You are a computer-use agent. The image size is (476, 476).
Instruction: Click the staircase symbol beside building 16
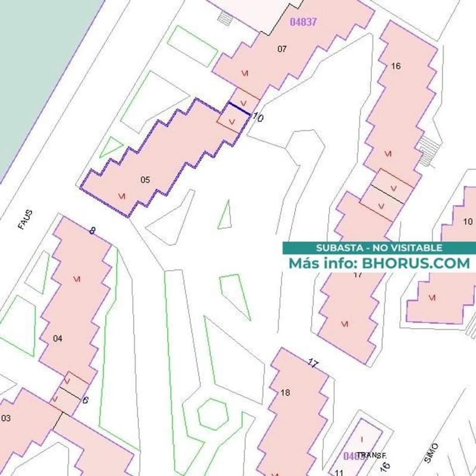tap(428, 150)
